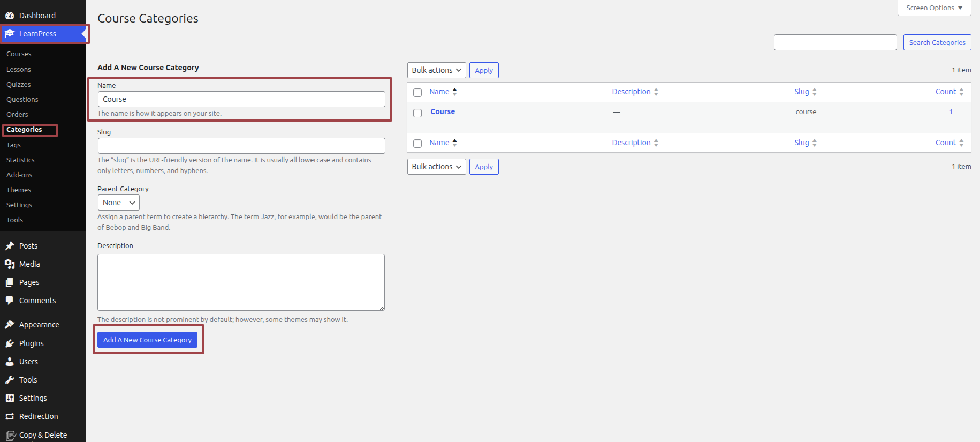
Task: Expand the Parent Category dropdown
Action: pyautogui.click(x=118, y=203)
